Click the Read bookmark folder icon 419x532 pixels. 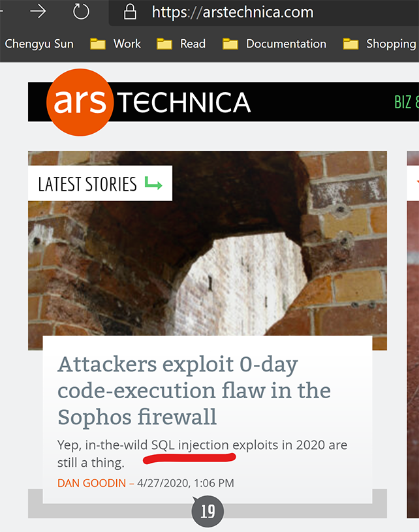coord(164,44)
